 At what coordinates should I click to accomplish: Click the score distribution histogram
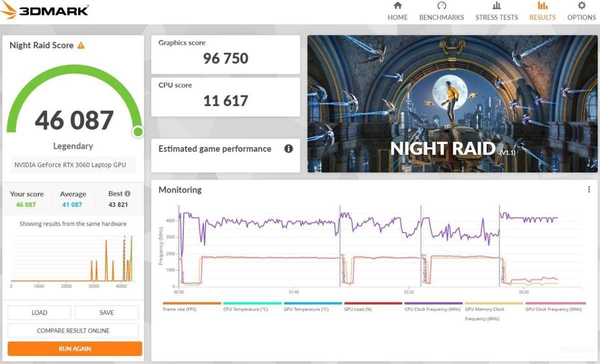(x=73, y=260)
